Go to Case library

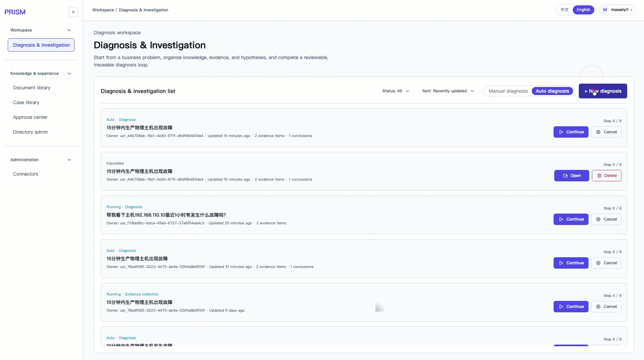click(26, 102)
